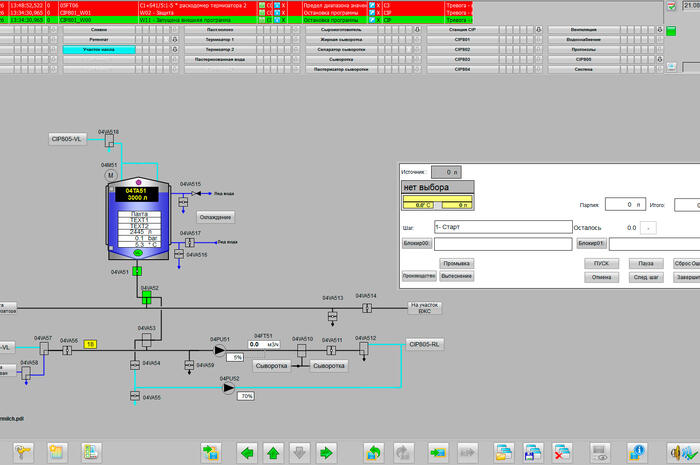Screen dimensions: 700x465
Task: Select valve 04VA57 symbol
Action: (x=44, y=348)
